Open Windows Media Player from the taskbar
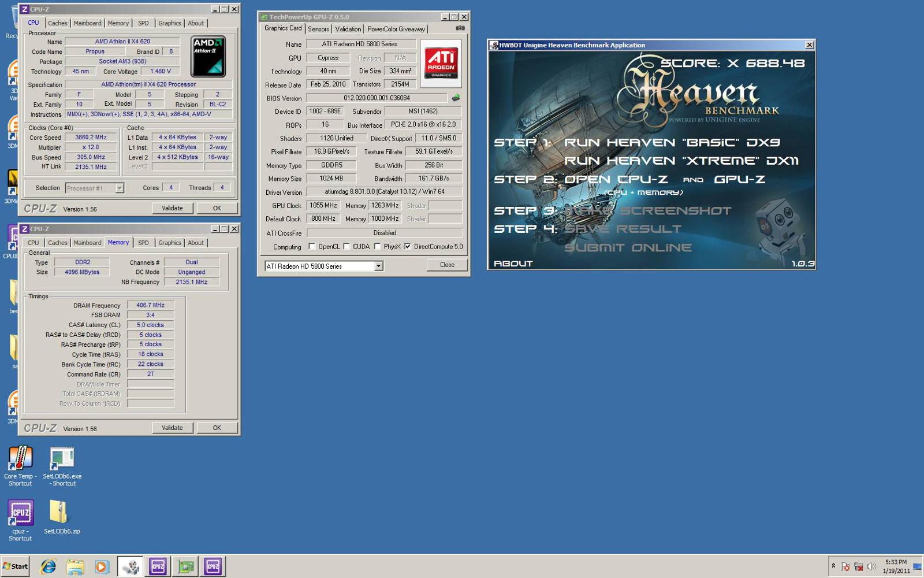This screenshot has width=924, height=578. pos(102,566)
